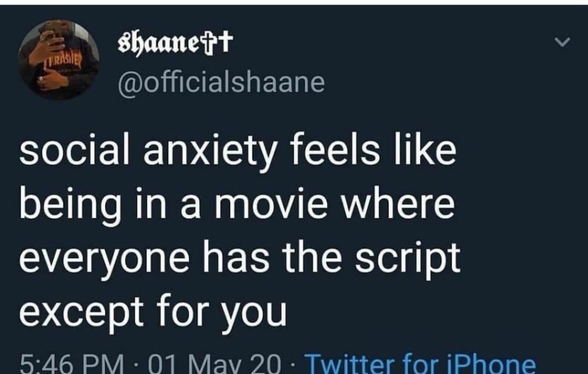
Task: Open Shaane's profile picture
Action: (59, 60)
